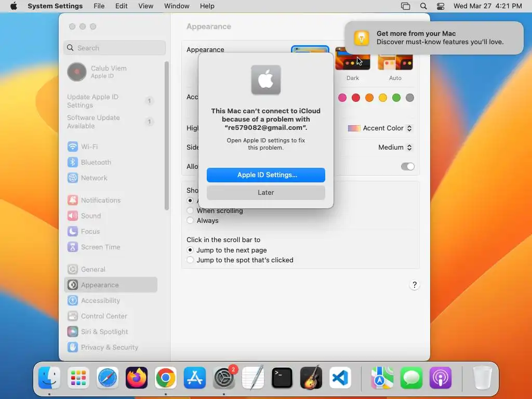
Task: Launch Firefox from the Dock
Action: 137,378
